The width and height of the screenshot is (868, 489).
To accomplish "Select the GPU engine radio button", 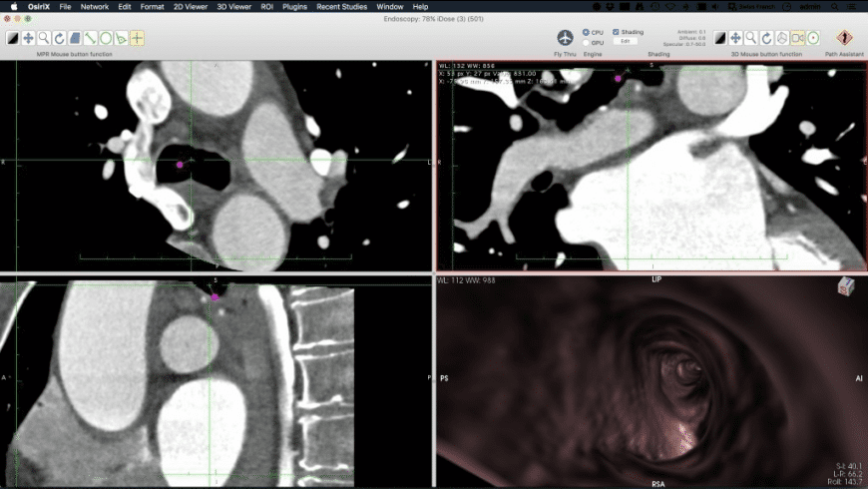I will tap(587, 43).
